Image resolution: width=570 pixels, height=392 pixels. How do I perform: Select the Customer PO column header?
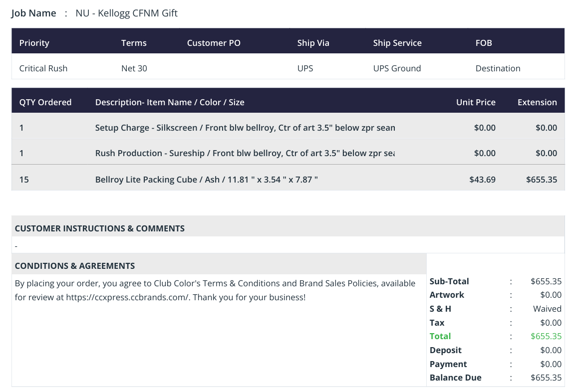(x=214, y=43)
